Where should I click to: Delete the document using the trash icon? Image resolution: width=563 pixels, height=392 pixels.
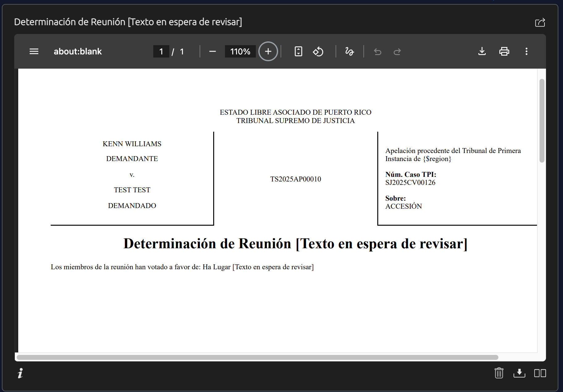click(x=499, y=373)
